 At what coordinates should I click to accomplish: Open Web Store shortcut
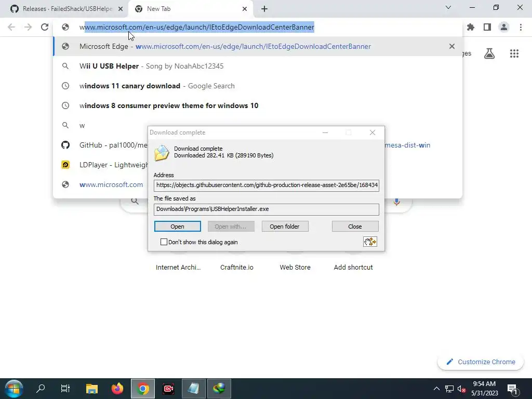pyautogui.click(x=295, y=268)
